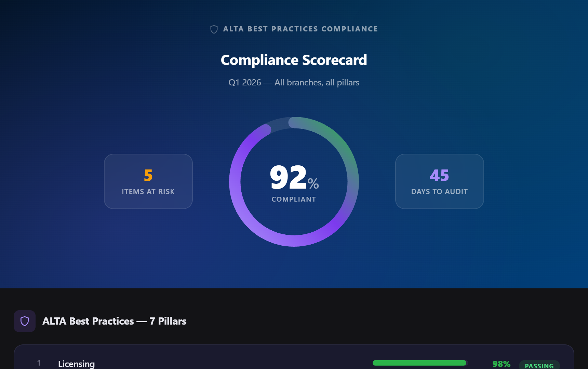Click the Compliance Scorecard title
This screenshot has height=369, width=588.
(294, 60)
